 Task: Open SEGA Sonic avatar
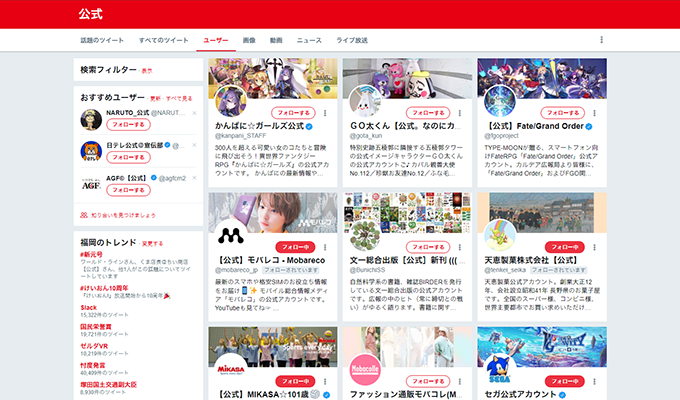click(500, 370)
